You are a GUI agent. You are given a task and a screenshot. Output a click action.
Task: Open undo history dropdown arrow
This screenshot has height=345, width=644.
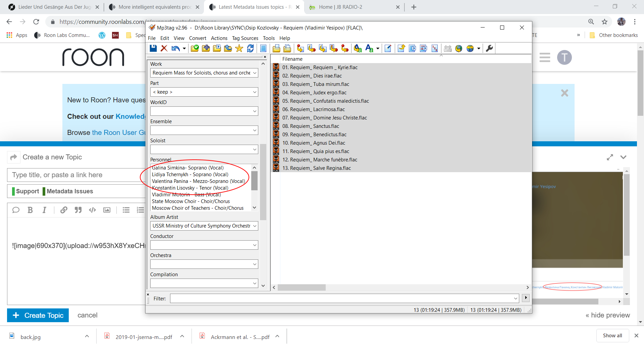pos(184,49)
